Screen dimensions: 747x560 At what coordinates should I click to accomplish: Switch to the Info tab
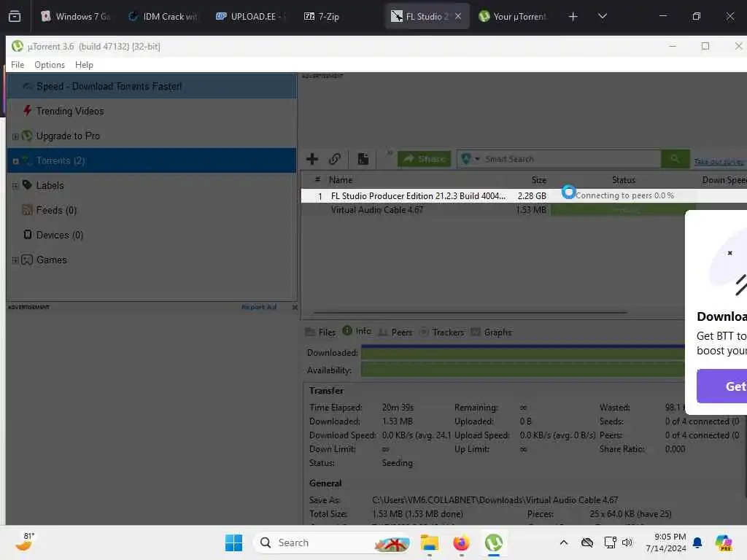[357, 331]
